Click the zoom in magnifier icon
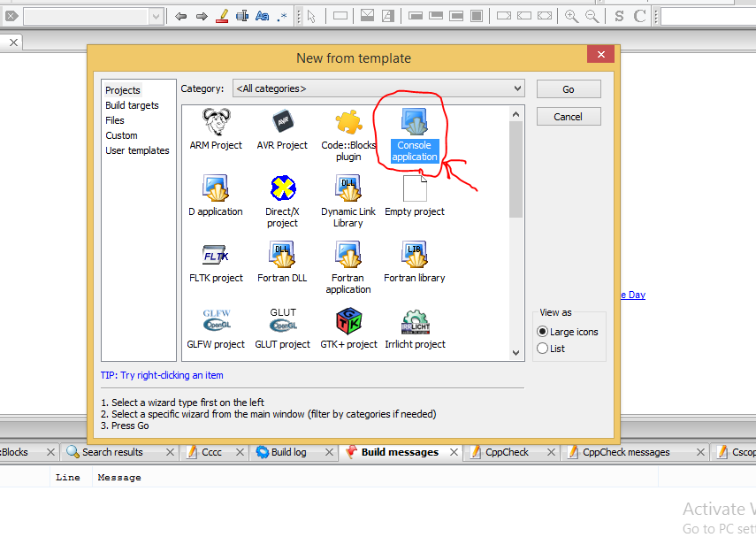The height and width of the screenshot is (537, 756). tap(572, 17)
